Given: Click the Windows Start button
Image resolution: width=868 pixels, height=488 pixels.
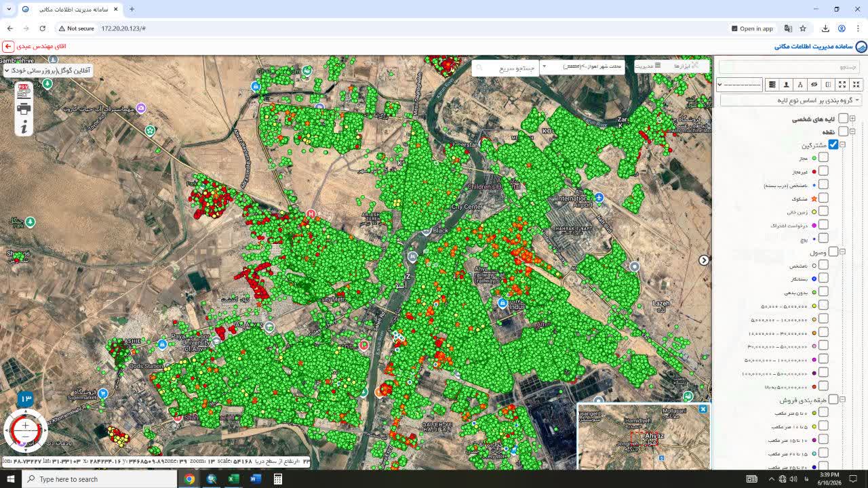Looking at the screenshot, I should (x=10, y=479).
